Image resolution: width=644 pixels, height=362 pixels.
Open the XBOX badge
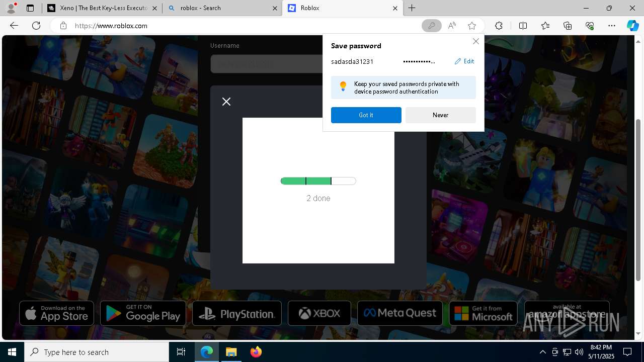319,313
